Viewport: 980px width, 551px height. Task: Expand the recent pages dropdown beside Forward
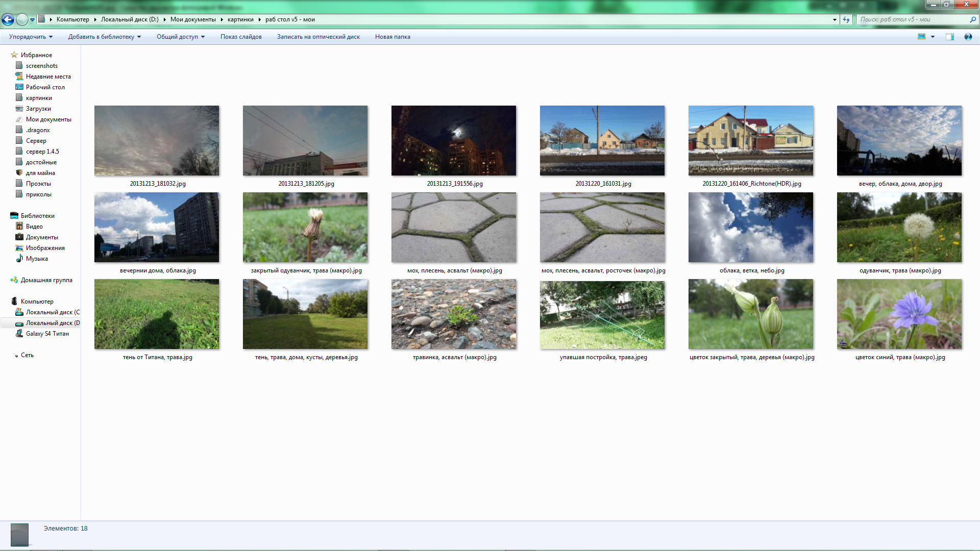point(32,19)
